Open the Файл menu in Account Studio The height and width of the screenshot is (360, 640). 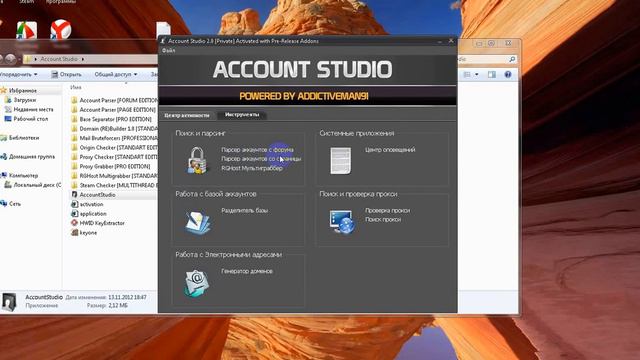point(169,51)
